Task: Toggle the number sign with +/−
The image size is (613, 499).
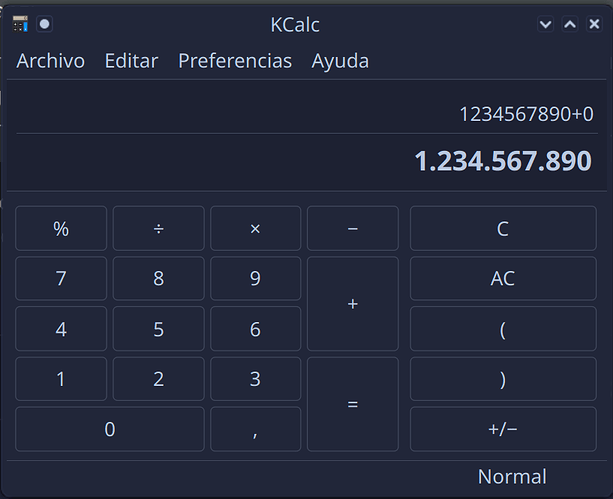Action: (x=502, y=429)
